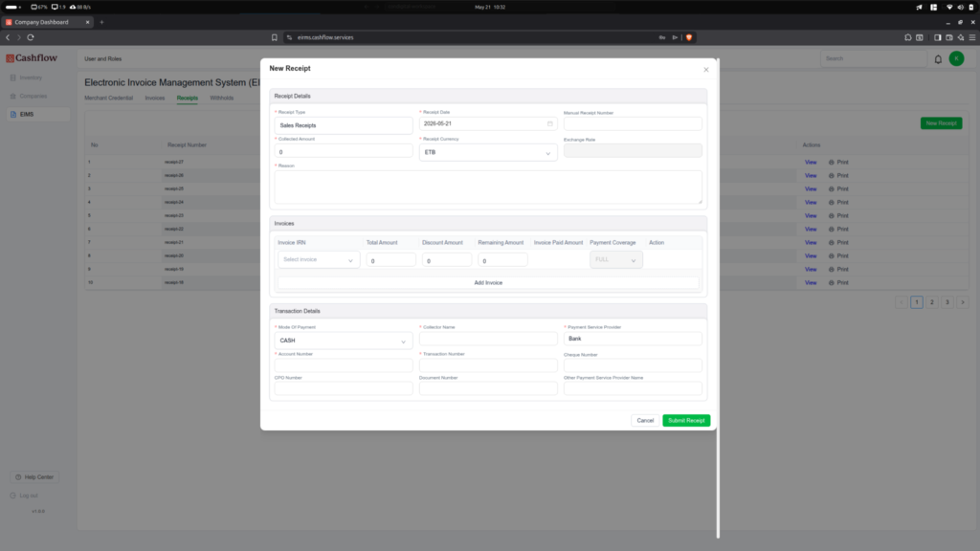Open the browser hamburger menu

[x=972, y=37]
